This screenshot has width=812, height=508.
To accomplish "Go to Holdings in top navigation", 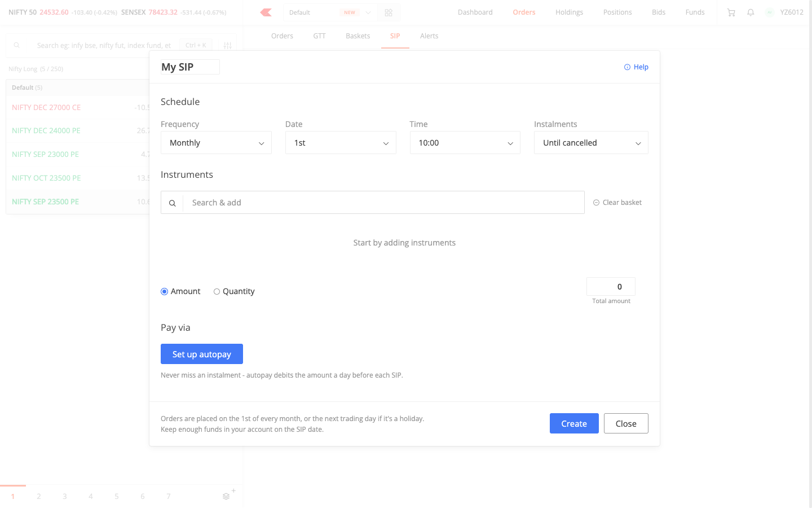I will tap(569, 12).
